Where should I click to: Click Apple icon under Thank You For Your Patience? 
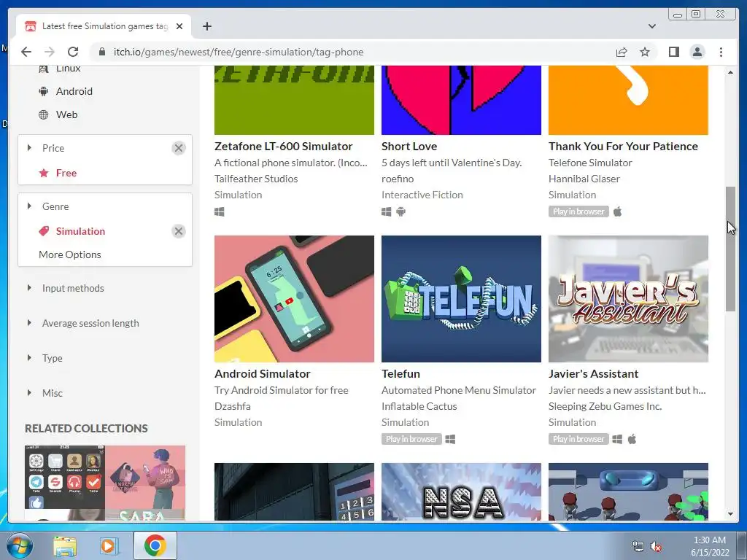pos(617,211)
